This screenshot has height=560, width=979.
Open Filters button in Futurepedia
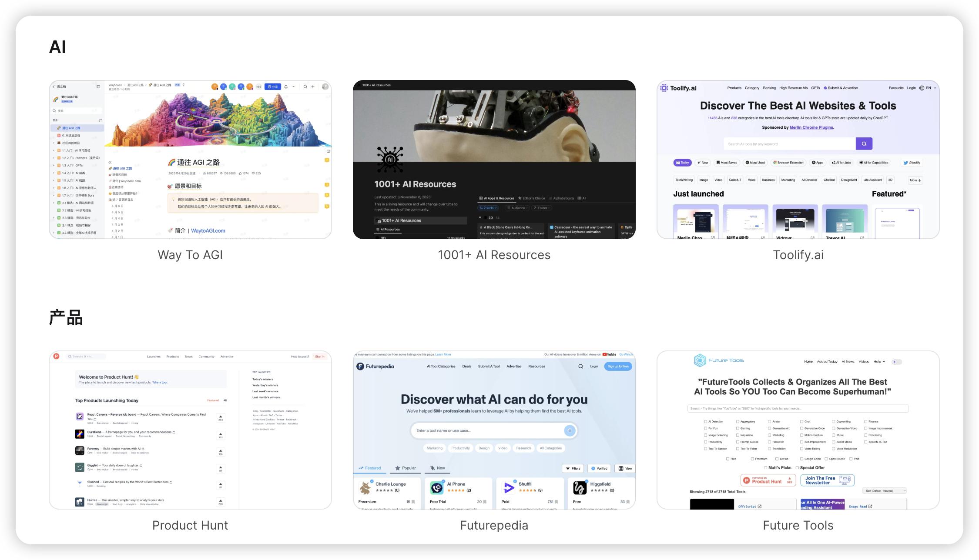click(x=573, y=469)
